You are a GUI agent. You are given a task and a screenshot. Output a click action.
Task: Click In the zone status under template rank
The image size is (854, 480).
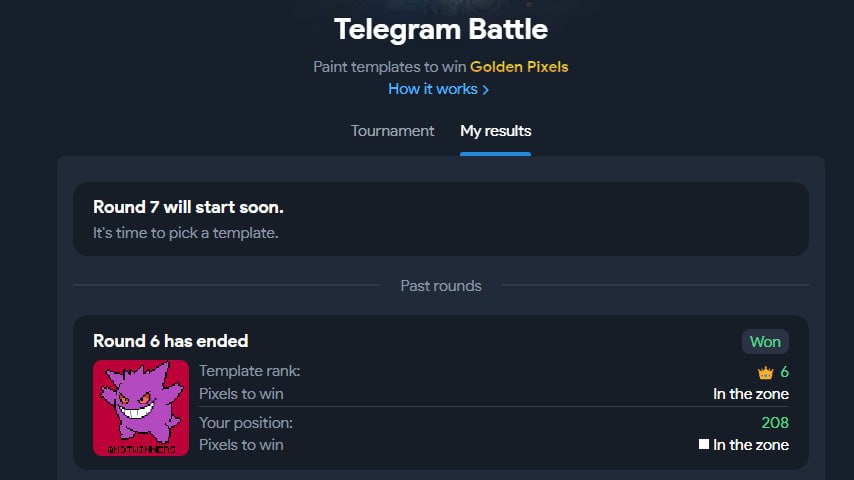point(751,394)
